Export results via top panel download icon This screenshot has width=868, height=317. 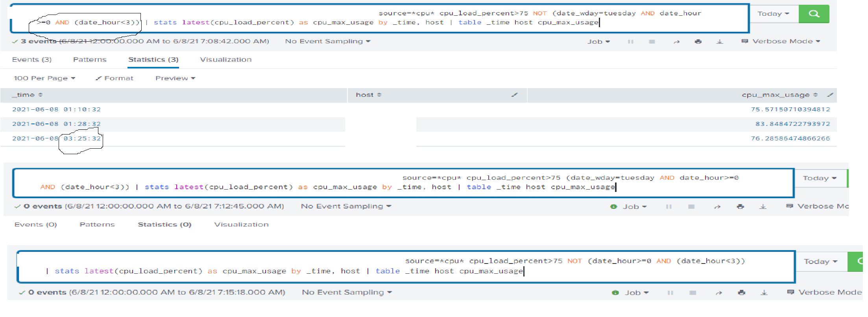(x=720, y=42)
